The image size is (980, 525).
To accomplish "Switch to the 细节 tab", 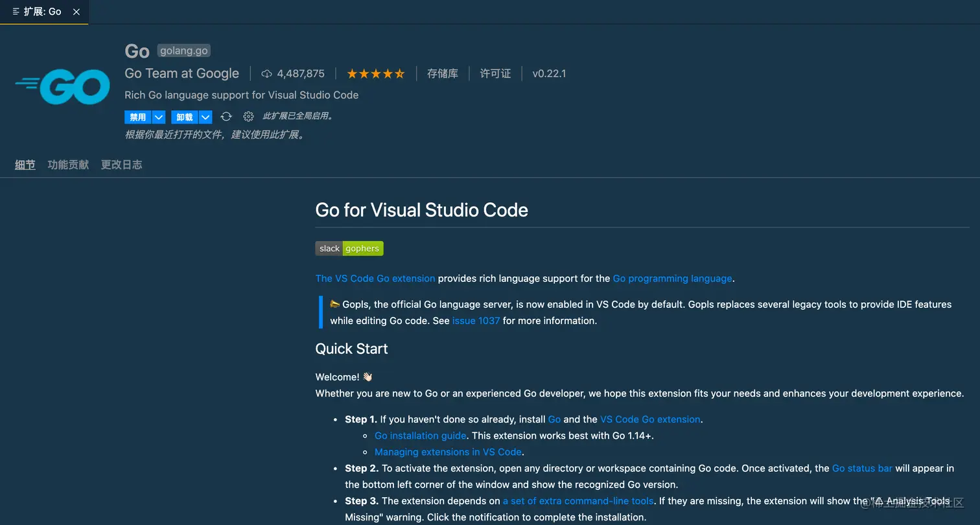I will 25,165.
